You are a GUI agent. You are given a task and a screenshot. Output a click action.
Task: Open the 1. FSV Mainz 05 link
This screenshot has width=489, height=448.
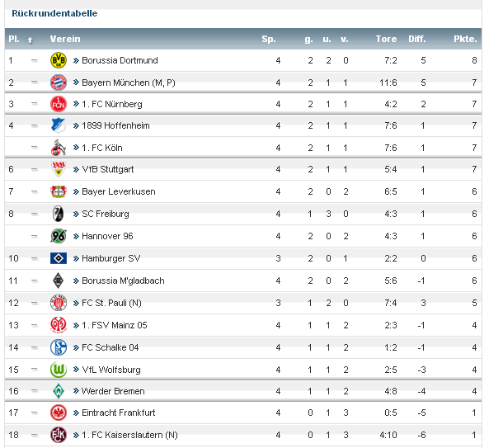pyautogui.click(x=114, y=325)
